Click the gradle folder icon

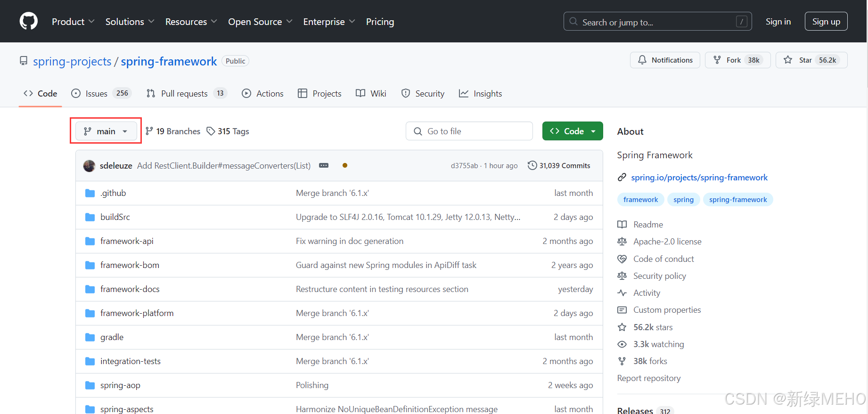click(90, 337)
